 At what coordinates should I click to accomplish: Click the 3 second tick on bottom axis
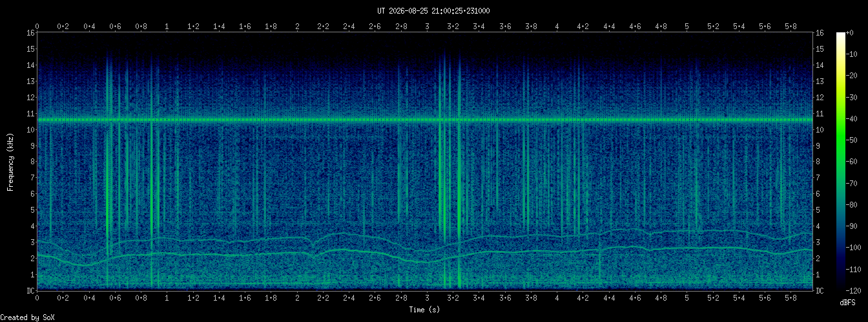(427, 299)
